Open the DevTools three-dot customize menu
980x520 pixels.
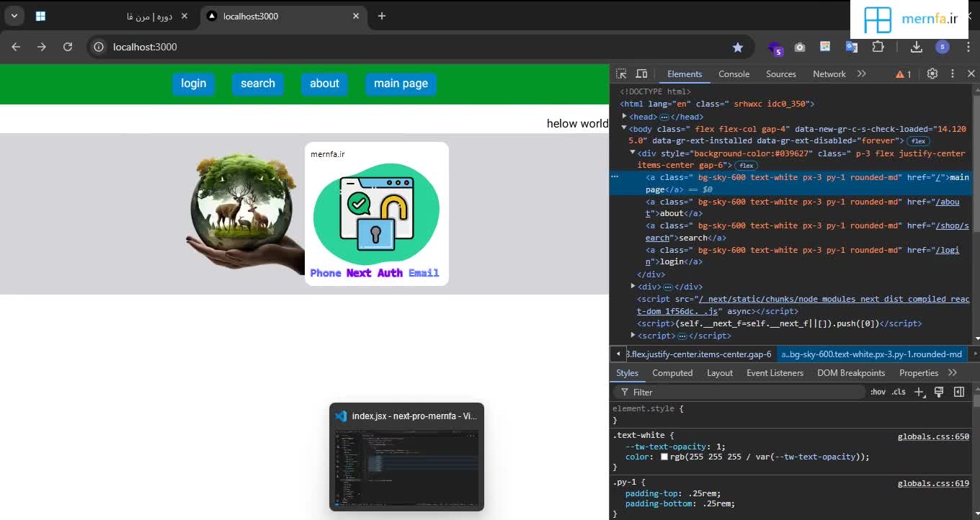click(952, 74)
